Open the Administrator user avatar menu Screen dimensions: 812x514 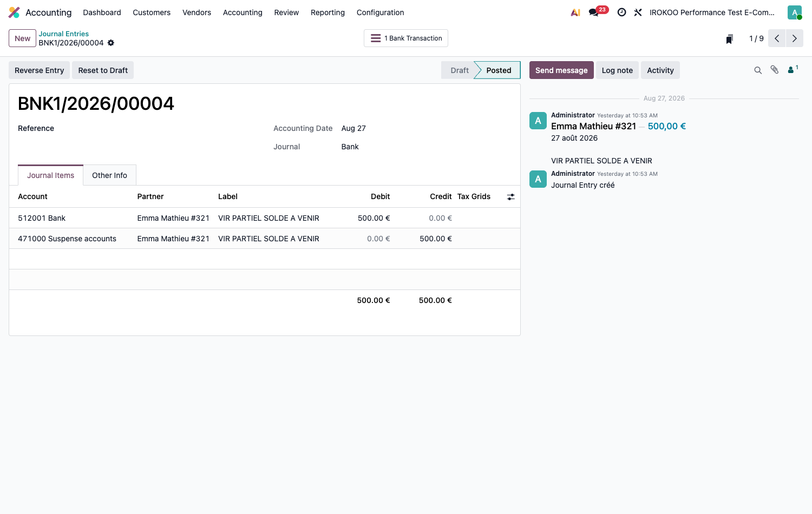795,12
